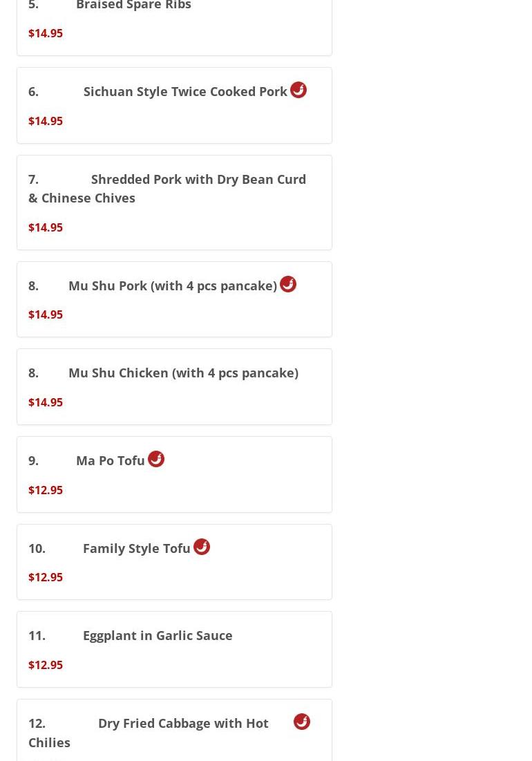The height and width of the screenshot is (761, 532).
Task: Select Mu Shu Chicken with 4 pcs pancake
Action: (175, 387)
